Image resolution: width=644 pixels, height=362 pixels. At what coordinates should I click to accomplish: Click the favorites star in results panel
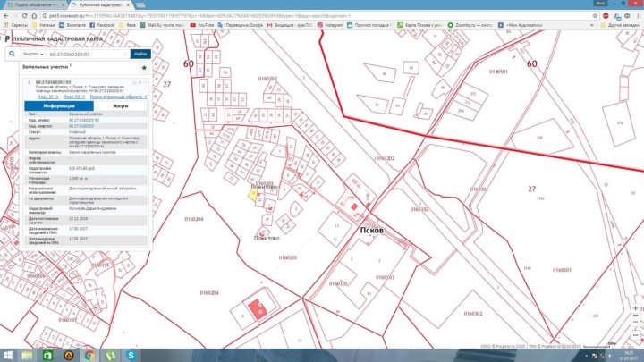point(144,67)
